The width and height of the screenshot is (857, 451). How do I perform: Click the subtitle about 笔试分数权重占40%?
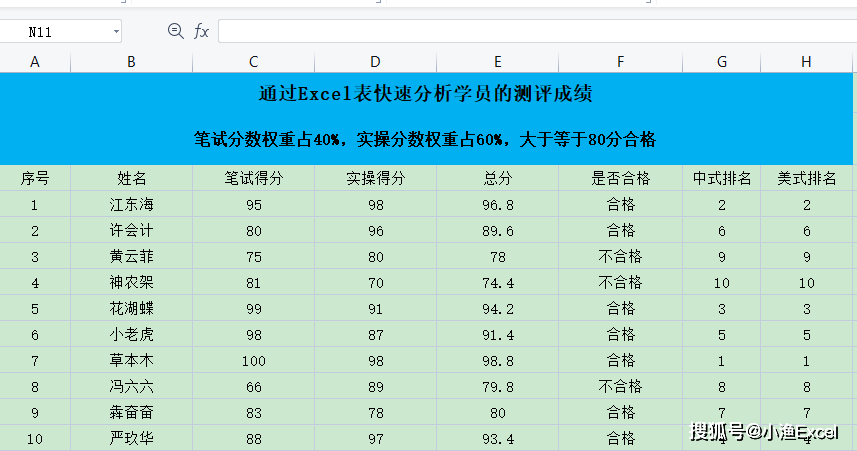425,139
